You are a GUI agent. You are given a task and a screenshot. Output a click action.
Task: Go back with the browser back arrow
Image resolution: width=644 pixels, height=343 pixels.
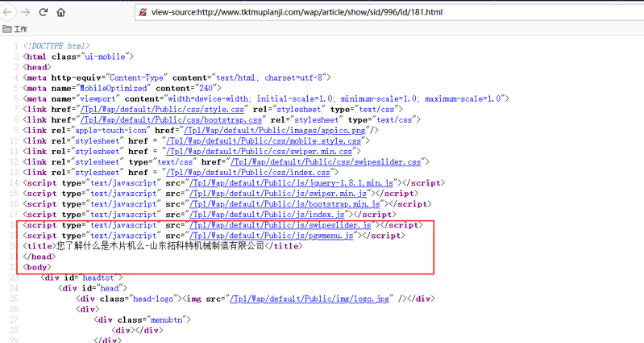7,12
